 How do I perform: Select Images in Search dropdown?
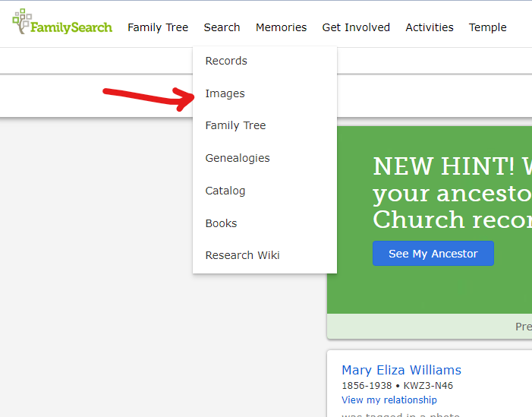tap(225, 93)
